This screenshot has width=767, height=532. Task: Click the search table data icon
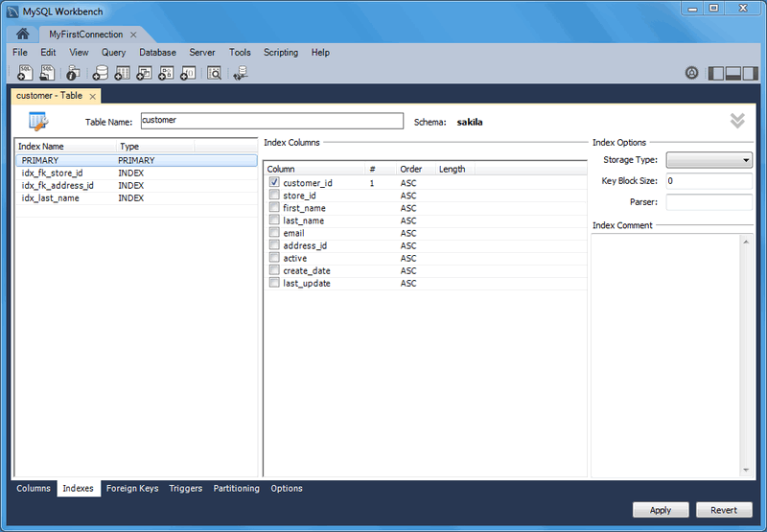[x=214, y=73]
